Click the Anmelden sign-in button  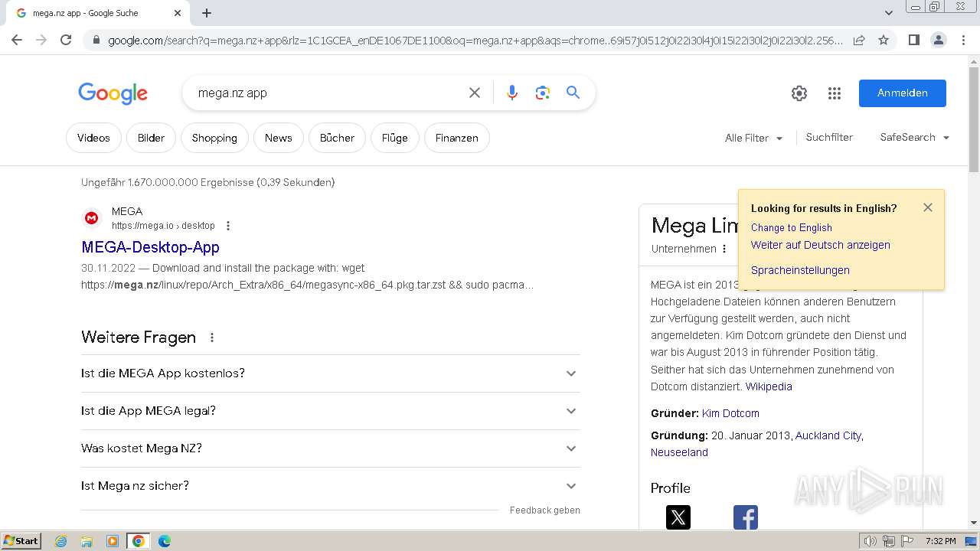click(x=902, y=93)
